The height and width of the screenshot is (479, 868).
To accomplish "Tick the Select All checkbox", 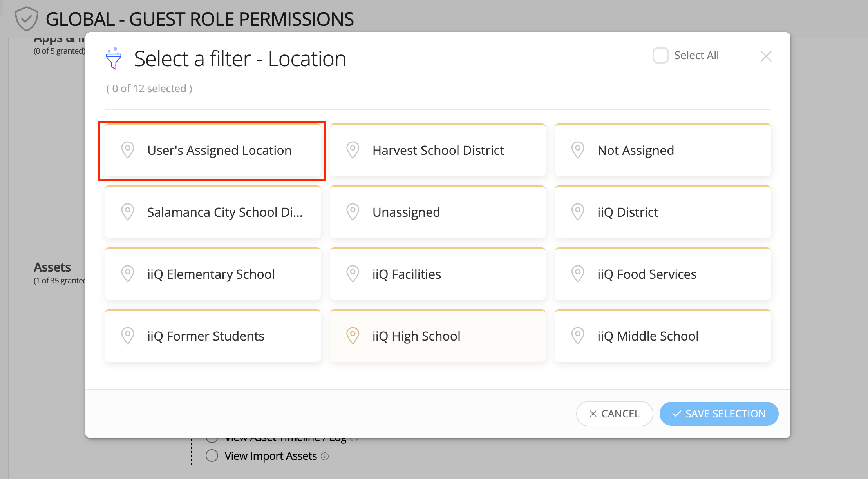I will click(x=660, y=55).
